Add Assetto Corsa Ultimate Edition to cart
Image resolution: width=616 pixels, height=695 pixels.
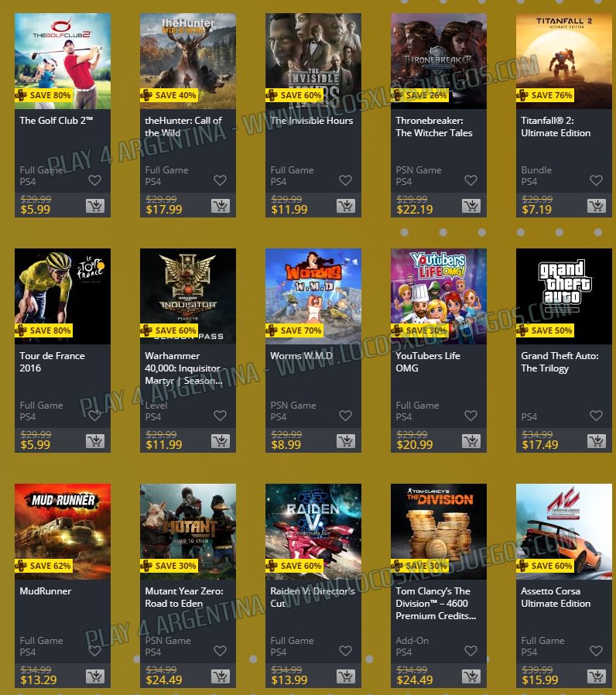(x=597, y=676)
